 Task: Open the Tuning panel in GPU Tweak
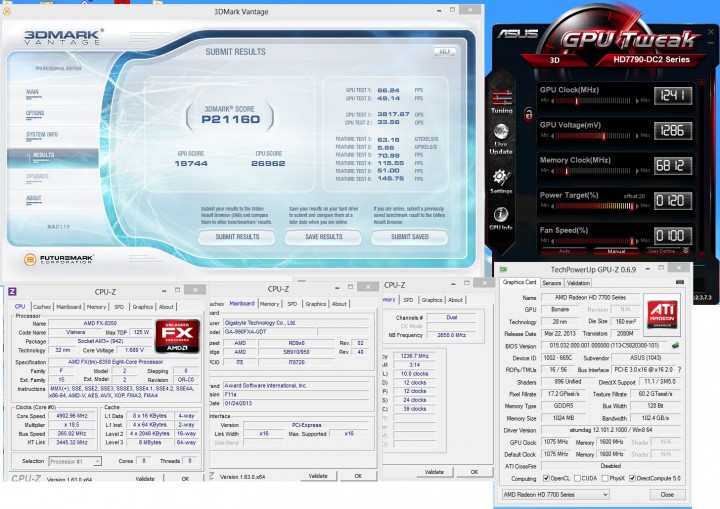501,102
